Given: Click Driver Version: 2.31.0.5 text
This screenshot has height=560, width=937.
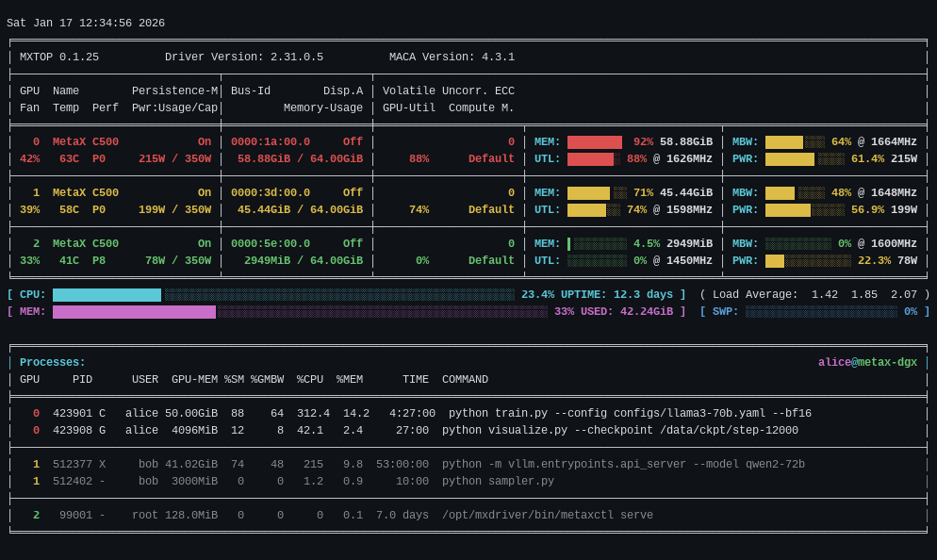Looking at the screenshot, I should [x=244, y=57].
